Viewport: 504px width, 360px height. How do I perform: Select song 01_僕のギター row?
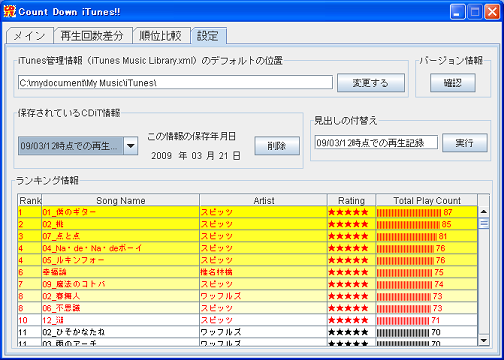pos(247,212)
